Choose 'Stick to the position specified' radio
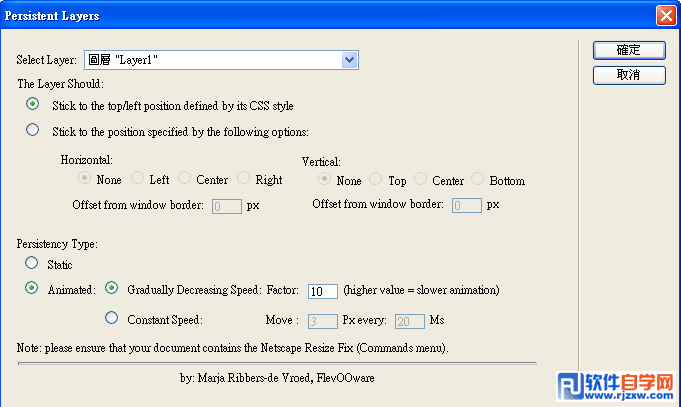Viewport: 681px width, 407px height. (32, 130)
